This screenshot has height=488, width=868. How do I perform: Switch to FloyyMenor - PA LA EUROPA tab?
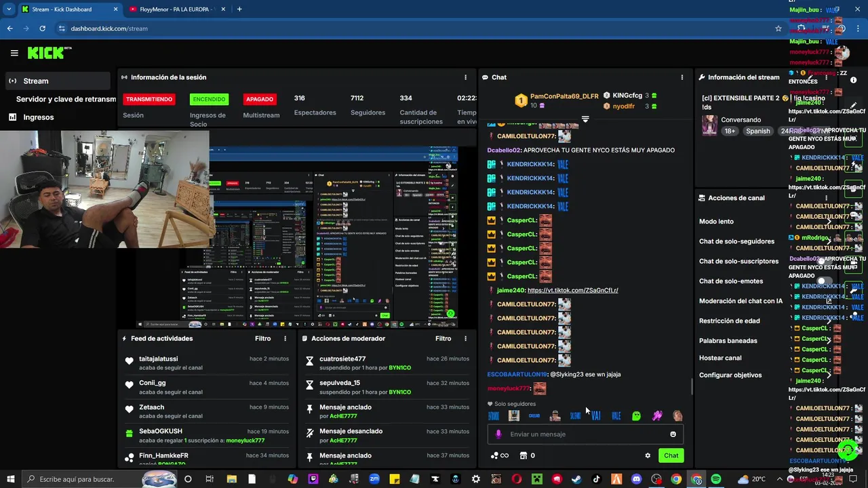click(178, 9)
